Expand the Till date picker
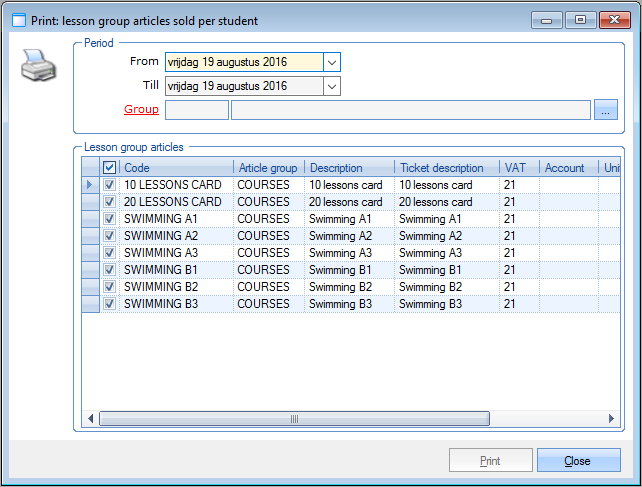The image size is (642, 487). pos(332,86)
